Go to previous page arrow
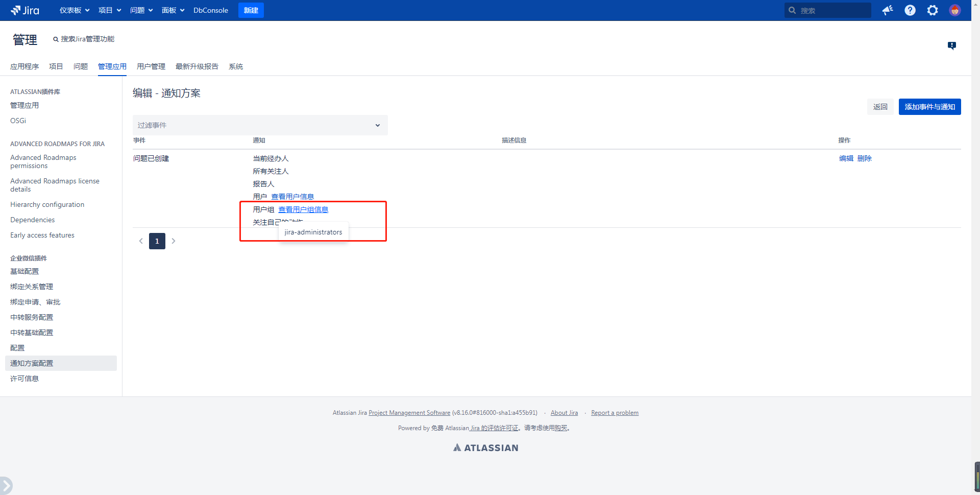 click(141, 241)
